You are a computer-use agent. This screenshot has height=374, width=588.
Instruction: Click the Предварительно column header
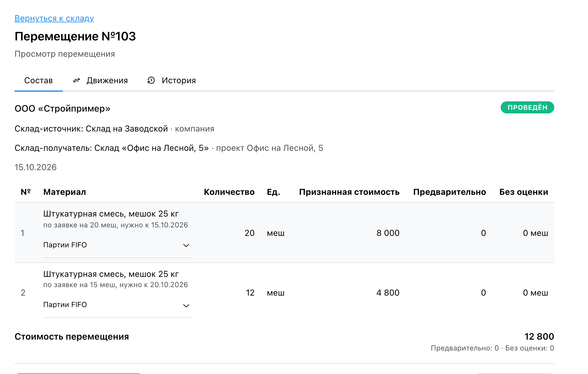[x=449, y=192]
